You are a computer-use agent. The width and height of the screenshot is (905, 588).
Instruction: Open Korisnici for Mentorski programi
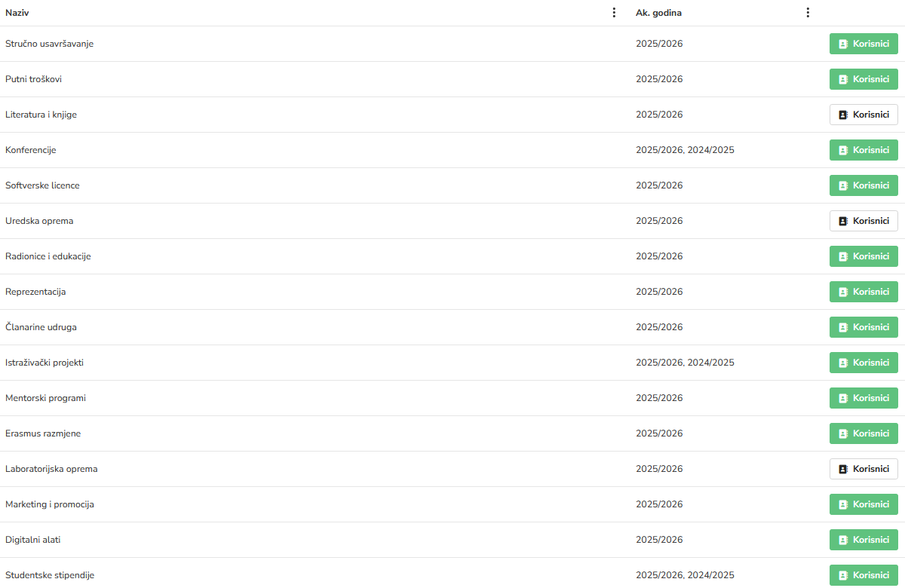coord(864,398)
